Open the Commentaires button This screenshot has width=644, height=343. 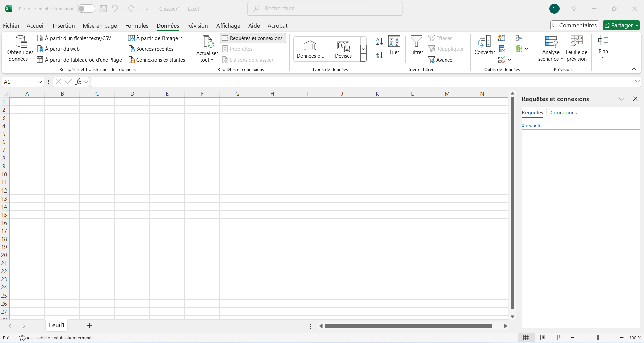tap(575, 25)
